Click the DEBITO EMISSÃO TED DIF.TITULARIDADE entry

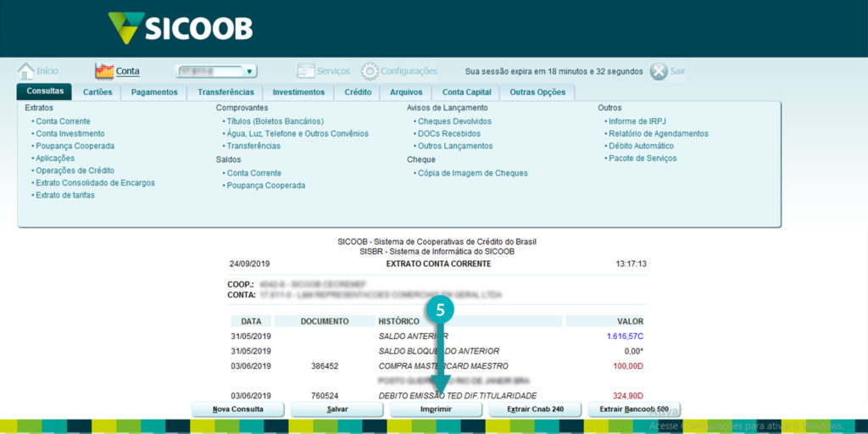coord(458,396)
